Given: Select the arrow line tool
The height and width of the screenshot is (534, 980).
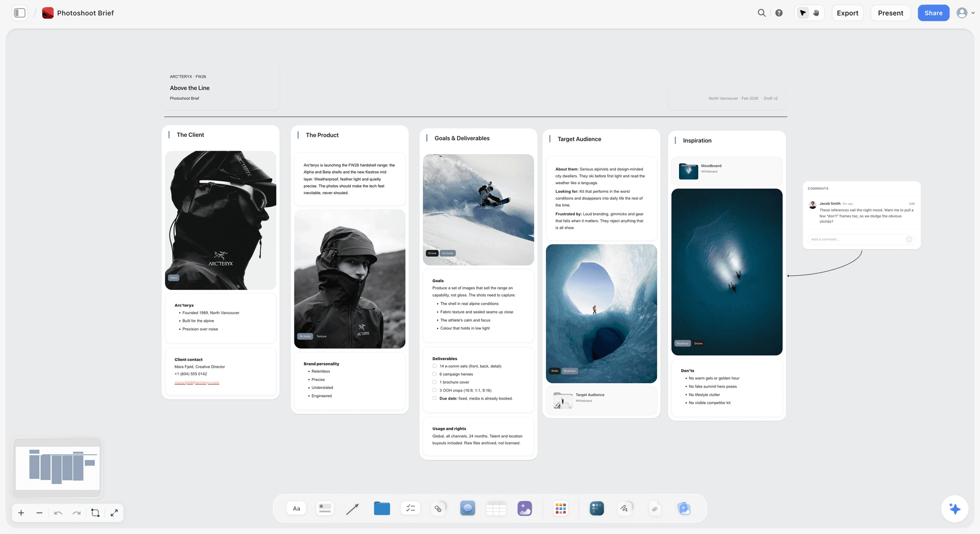Looking at the screenshot, I should click(x=352, y=509).
